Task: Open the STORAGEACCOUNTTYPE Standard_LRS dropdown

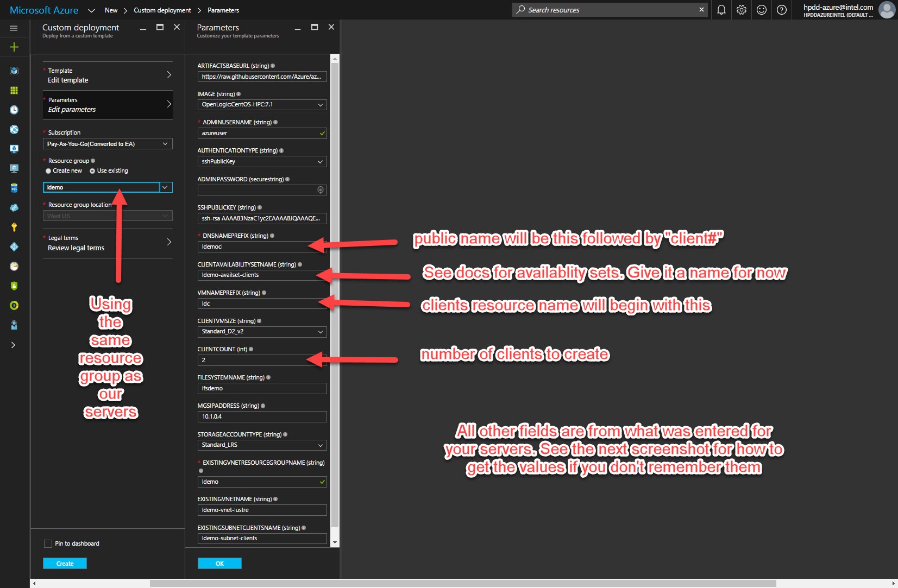Action: (x=262, y=445)
